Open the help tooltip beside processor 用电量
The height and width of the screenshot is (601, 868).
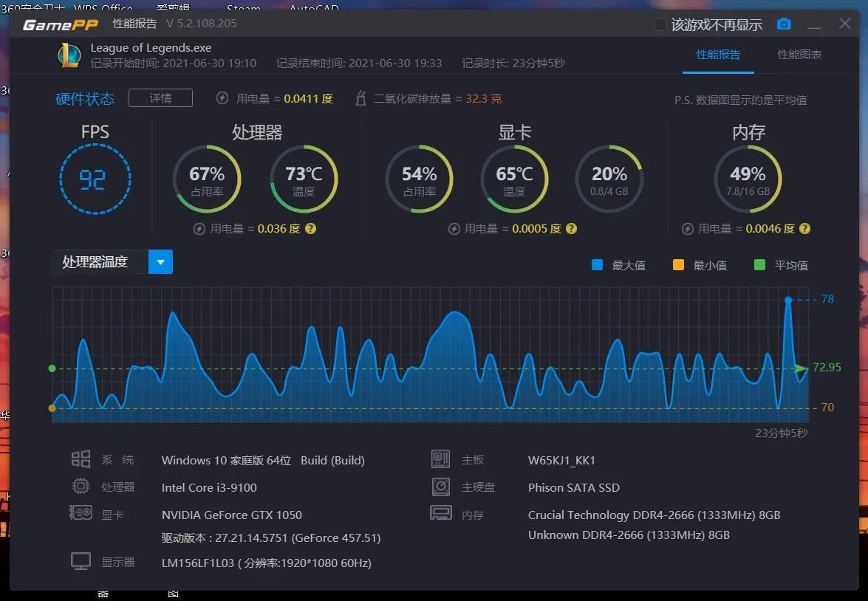[x=310, y=229]
